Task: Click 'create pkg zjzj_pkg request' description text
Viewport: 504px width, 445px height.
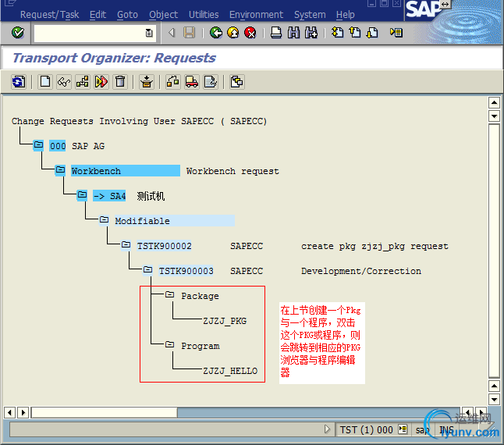Action: (374, 246)
